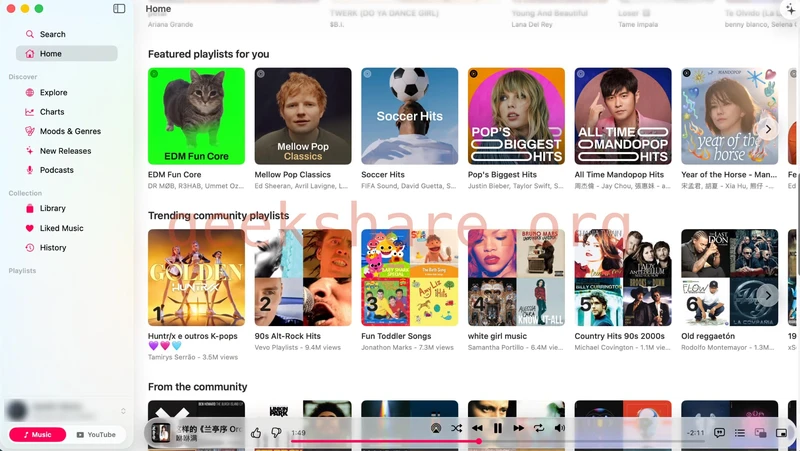Image resolution: width=800 pixels, height=451 pixels.
Task: Open All Time Mandopop Hits cover
Action: 623,116
